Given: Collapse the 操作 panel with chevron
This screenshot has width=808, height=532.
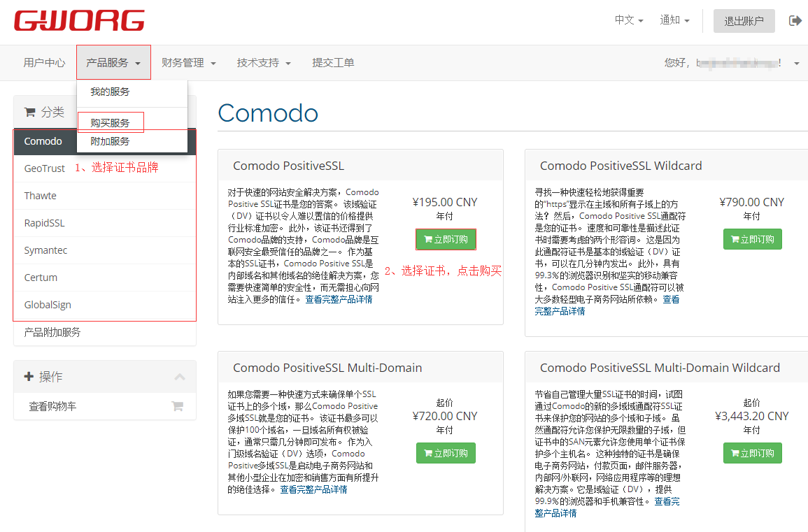Looking at the screenshot, I should pos(180,377).
